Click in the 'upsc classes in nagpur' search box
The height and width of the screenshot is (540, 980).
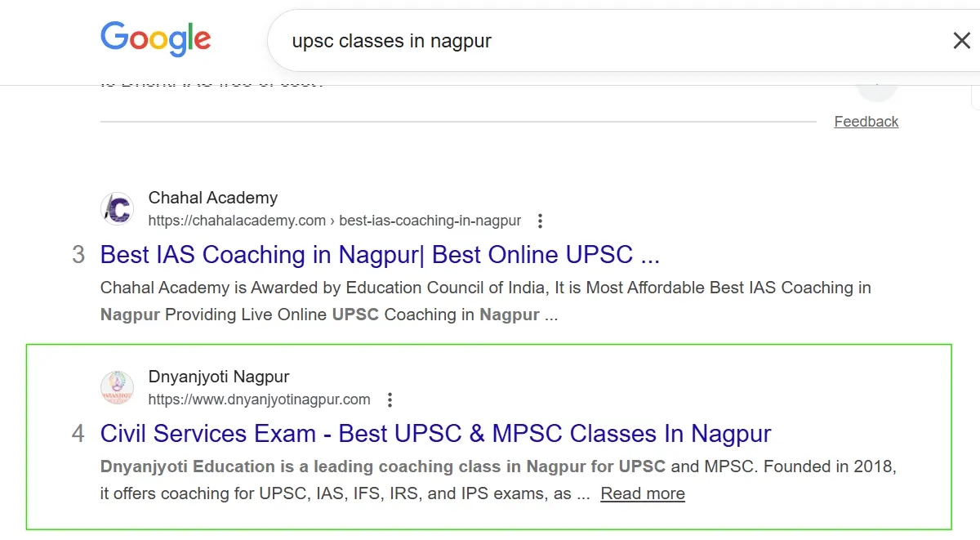(x=572, y=41)
